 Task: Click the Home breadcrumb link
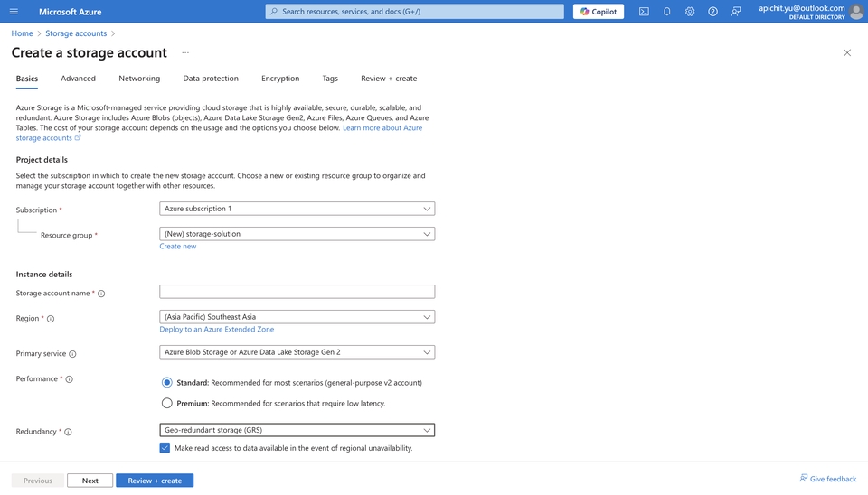[x=22, y=33]
